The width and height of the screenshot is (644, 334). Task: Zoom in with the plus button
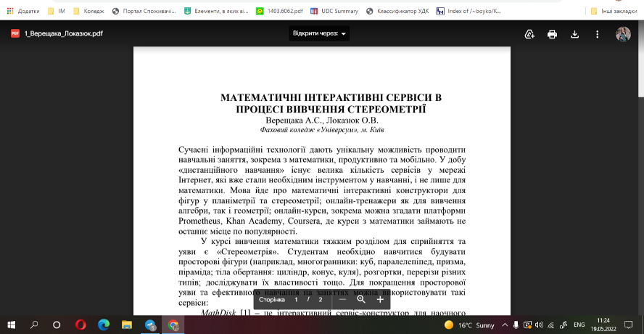[x=380, y=299]
